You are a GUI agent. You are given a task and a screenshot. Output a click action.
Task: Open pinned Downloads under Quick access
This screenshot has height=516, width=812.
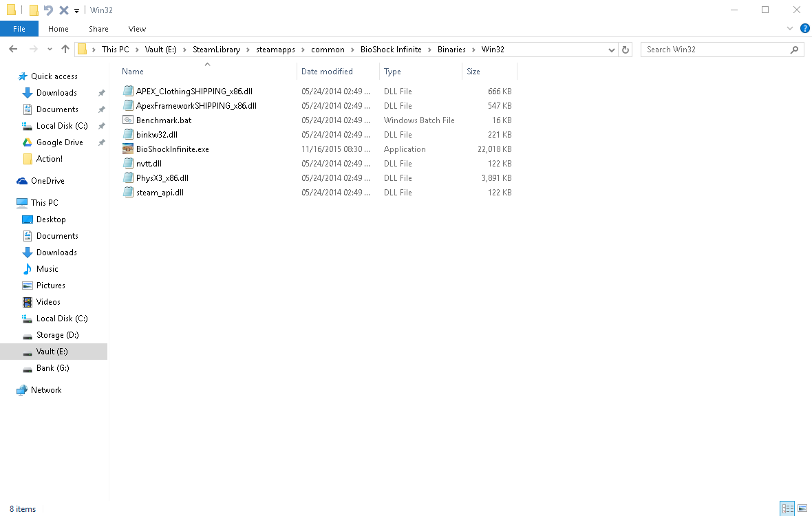[x=56, y=93]
